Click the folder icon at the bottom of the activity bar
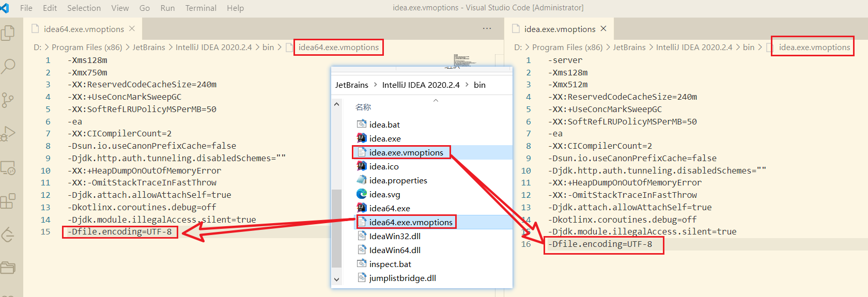The width and height of the screenshot is (868, 297). (x=8, y=268)
